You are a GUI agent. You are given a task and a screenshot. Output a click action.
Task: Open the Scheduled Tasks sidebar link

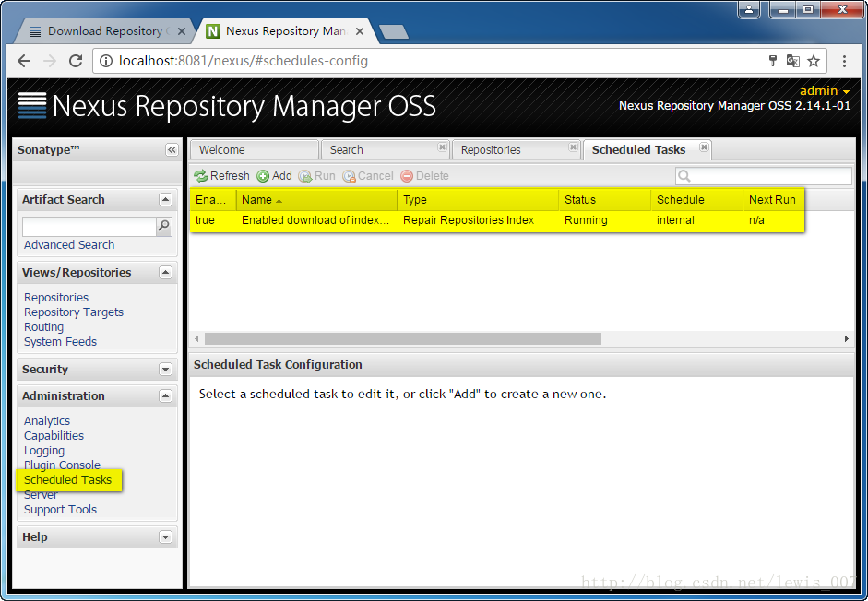(x=67, y=480)
